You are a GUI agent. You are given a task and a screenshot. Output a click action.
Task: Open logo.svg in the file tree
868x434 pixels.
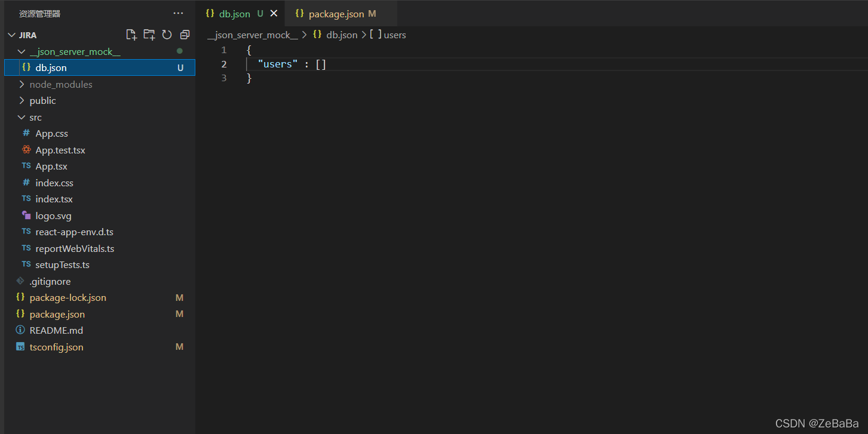click(100, 216)
